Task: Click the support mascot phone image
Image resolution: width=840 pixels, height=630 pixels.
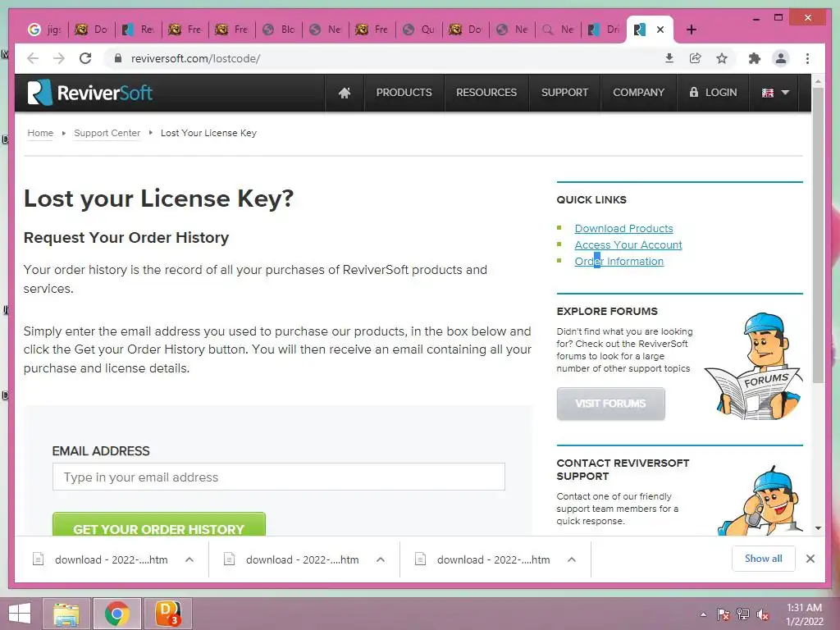Action: click(760, 501)
